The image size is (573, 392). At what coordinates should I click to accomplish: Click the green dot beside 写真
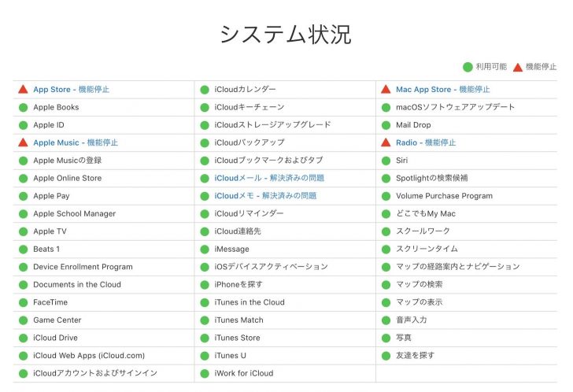click(386, 338)
